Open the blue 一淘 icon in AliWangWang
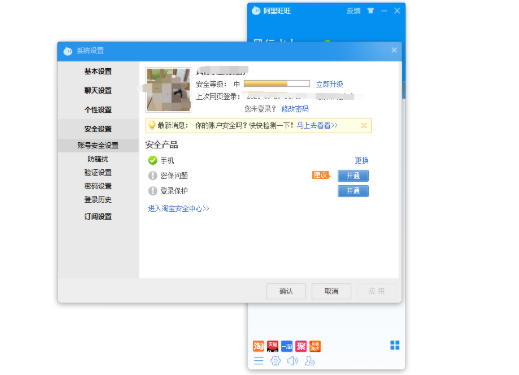Viewport: 519px width, 375px height. (287, 346)
